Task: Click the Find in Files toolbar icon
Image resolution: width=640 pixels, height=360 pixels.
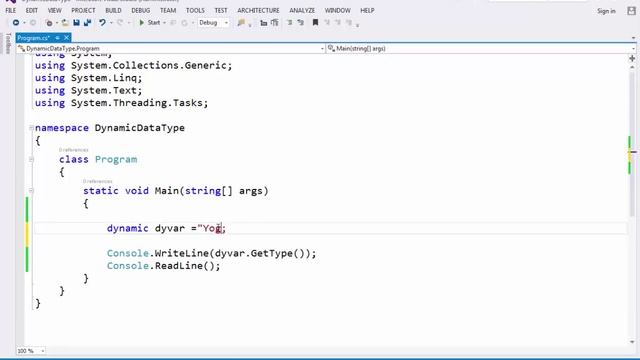Action: coord(241,23)
